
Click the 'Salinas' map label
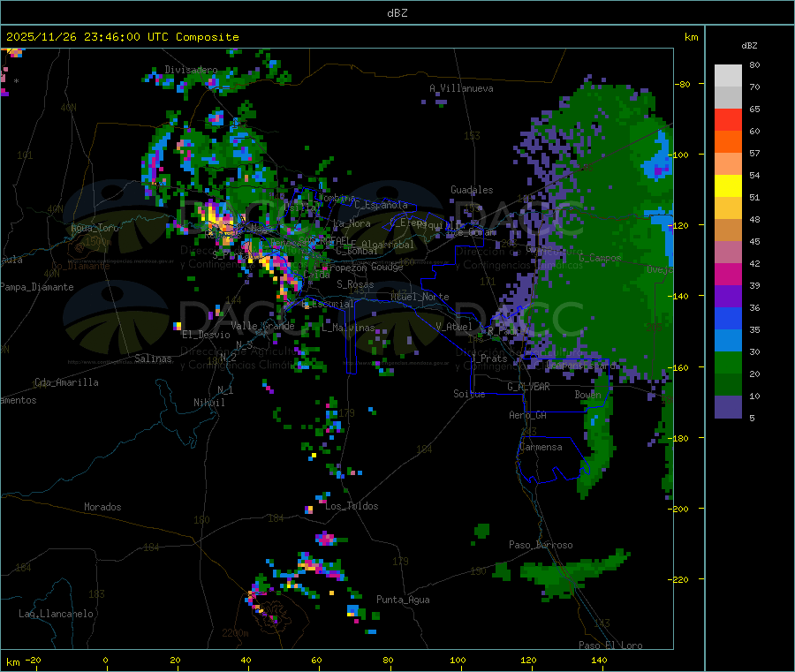[153, 359]
